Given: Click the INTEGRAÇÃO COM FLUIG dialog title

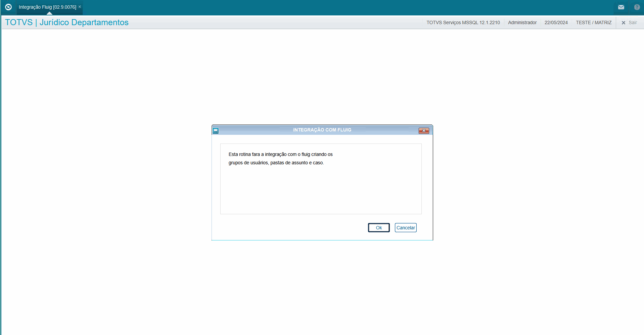Looking at the screenshot, I should pyautogui.click(x=322, y=130).
